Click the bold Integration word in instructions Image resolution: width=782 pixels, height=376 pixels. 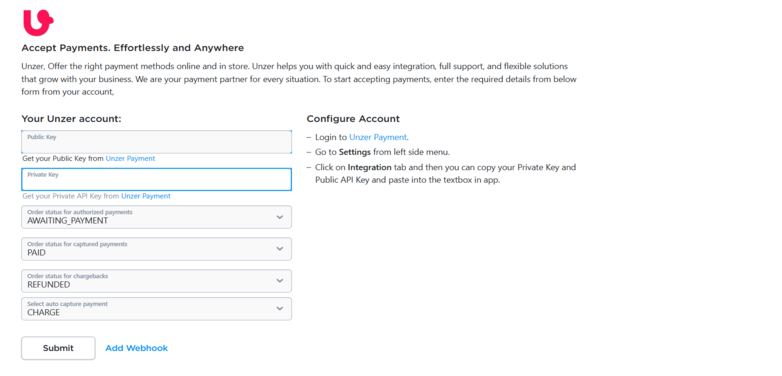tap(371, 167)
